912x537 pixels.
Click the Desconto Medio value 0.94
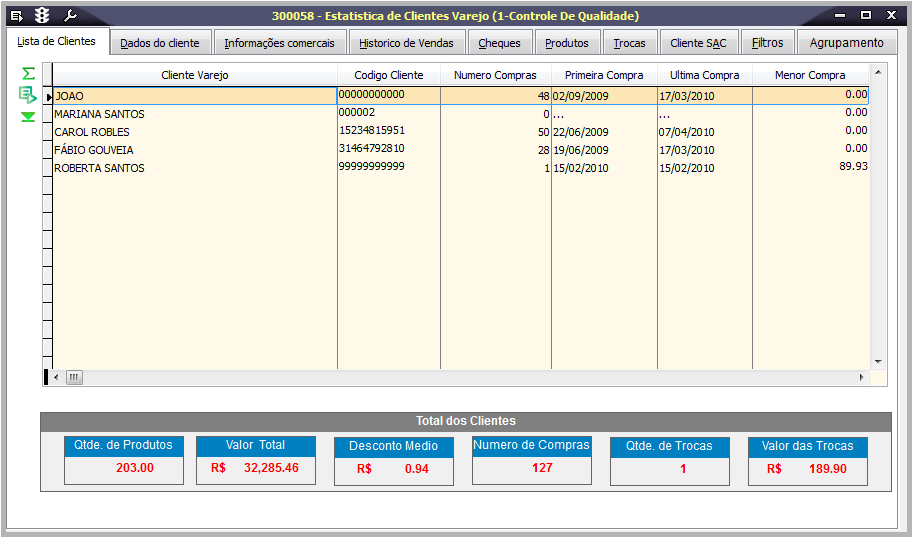coord(417,469)
